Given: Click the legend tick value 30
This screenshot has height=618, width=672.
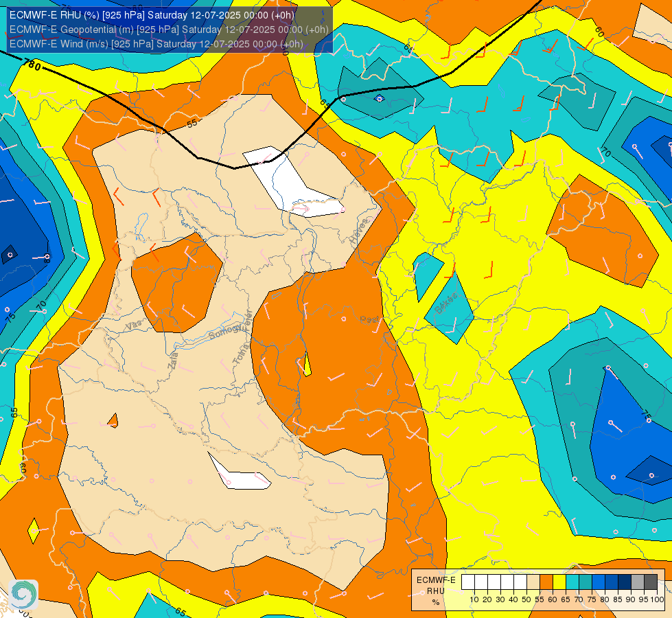Looking at the screenshot, I should pyautogui.click(x=500, y=599).
